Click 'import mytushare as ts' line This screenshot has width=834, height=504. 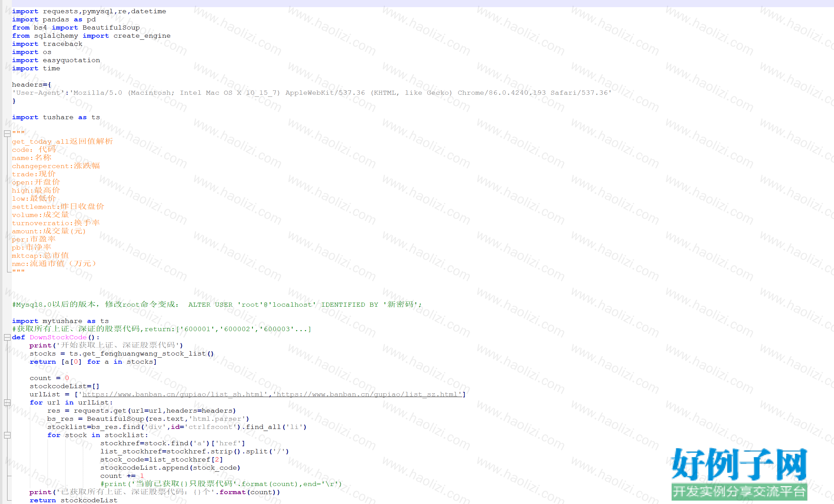pos(60,321)
